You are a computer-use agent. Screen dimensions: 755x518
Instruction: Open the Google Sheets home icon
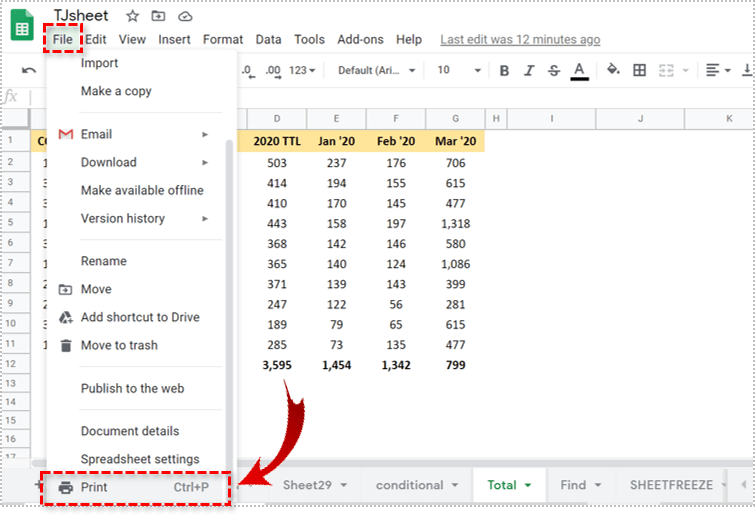tap(22, 25)
